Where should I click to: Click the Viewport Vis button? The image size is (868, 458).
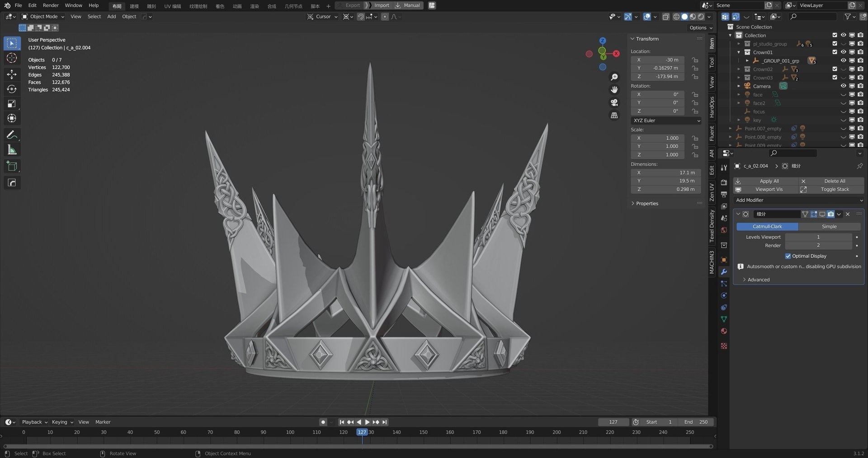765,190
